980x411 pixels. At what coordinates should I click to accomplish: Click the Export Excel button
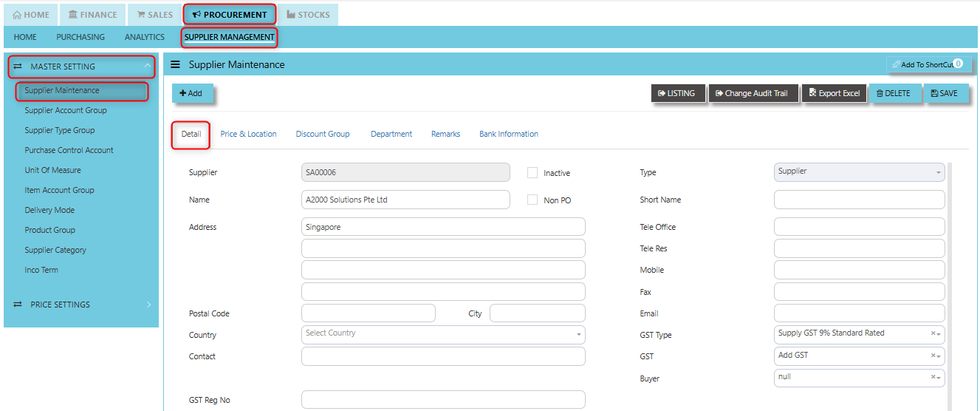(835, 93)
